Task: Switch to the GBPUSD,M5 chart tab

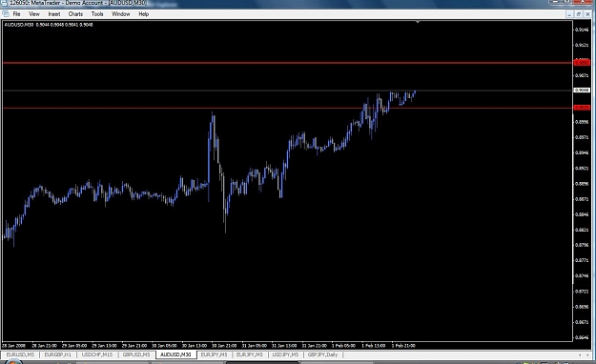Action: (136, 354)
